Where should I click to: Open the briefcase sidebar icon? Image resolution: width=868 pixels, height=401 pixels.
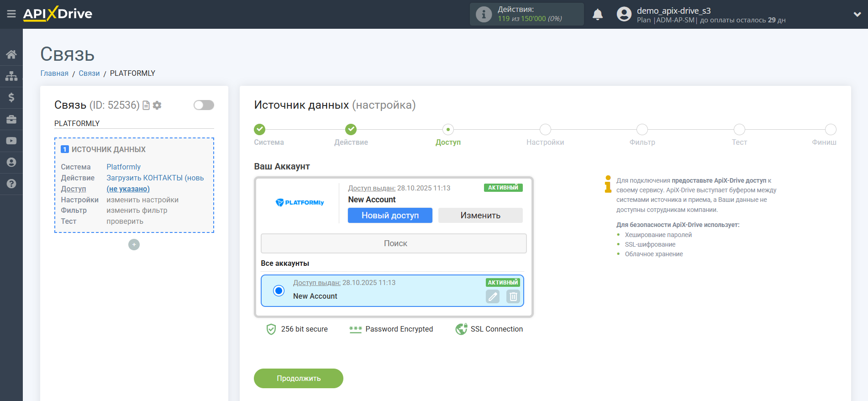[11, 119]
